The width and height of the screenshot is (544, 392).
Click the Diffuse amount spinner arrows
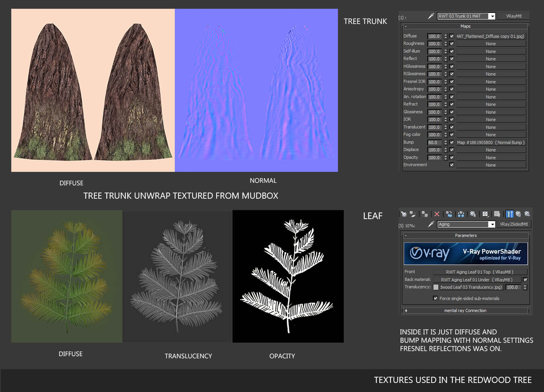click(x=445, y=36)
